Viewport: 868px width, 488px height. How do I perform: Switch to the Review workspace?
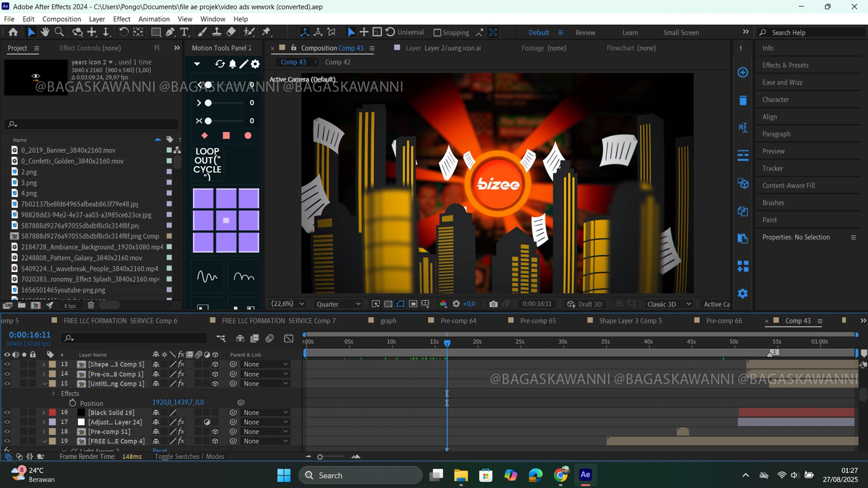coord(585,33)
